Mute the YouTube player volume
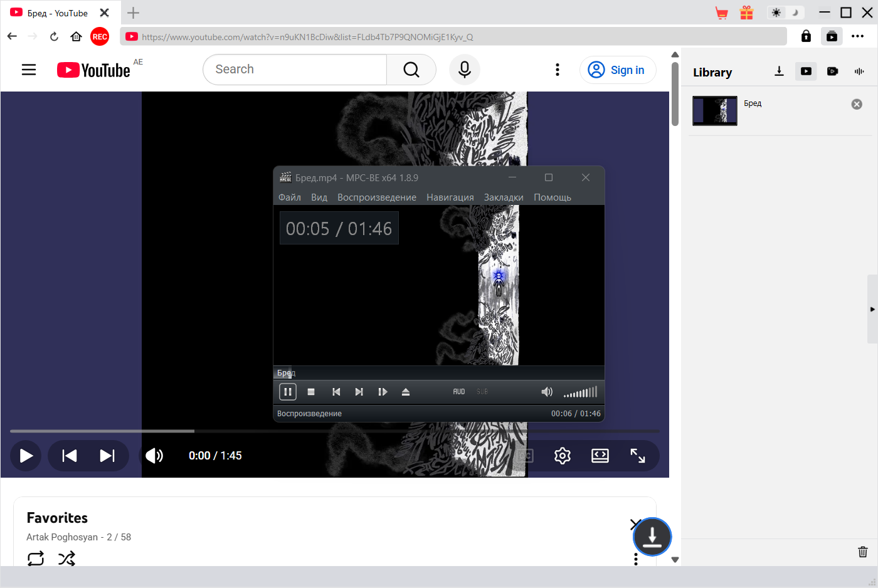Screen dimensions: 878x588 pos(154,456)
